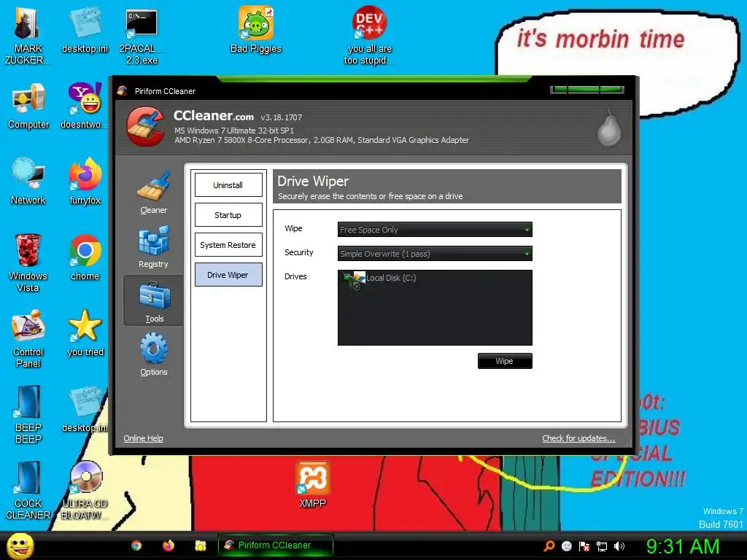
Task: Click the tray network icon
Action: coord(602,546)
